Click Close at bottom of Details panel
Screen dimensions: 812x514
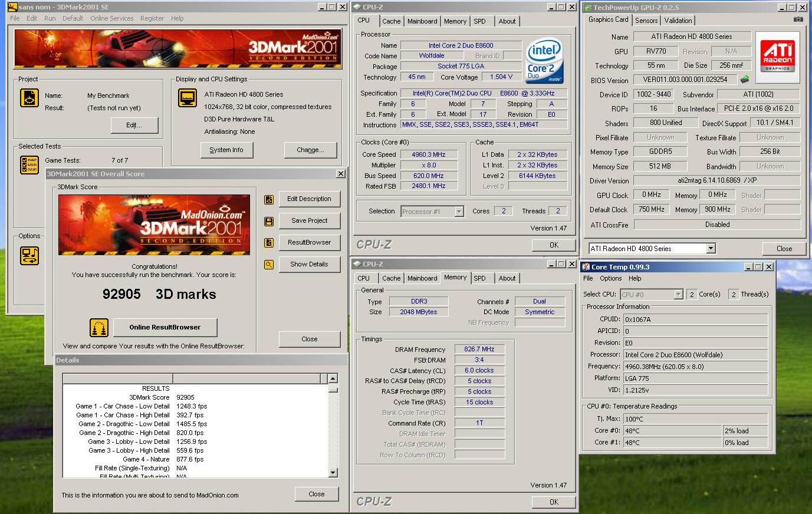tap(317, 495)
